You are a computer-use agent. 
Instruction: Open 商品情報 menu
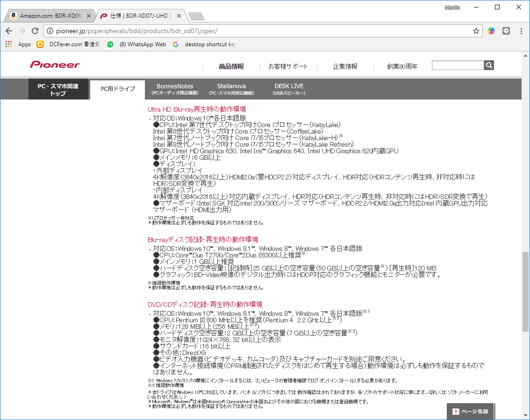(x=231, y=66)
